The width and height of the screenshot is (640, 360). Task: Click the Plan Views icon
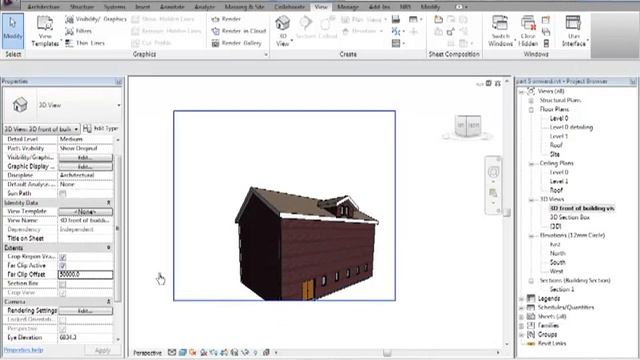pos(345,19)
